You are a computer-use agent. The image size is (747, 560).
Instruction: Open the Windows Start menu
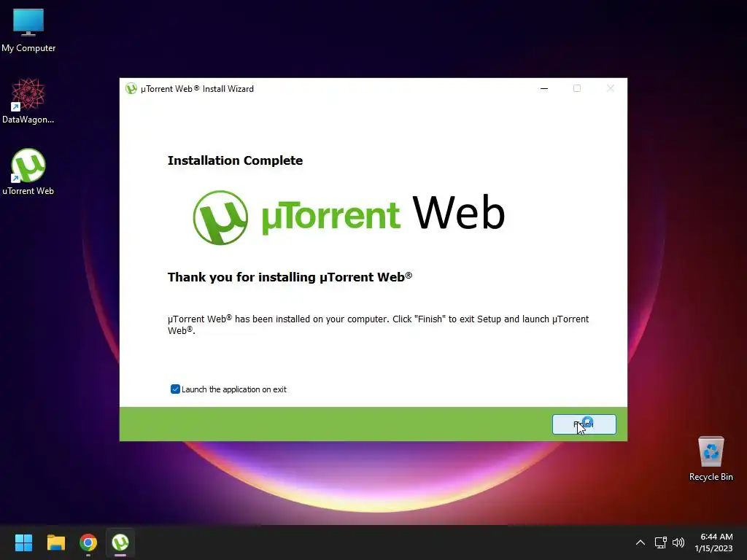click(23, 542)
